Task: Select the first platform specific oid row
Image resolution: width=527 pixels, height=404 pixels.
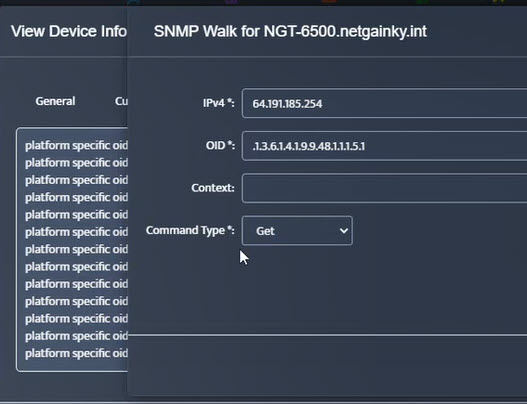Action: pyautogui.click(x=76, y=146)
